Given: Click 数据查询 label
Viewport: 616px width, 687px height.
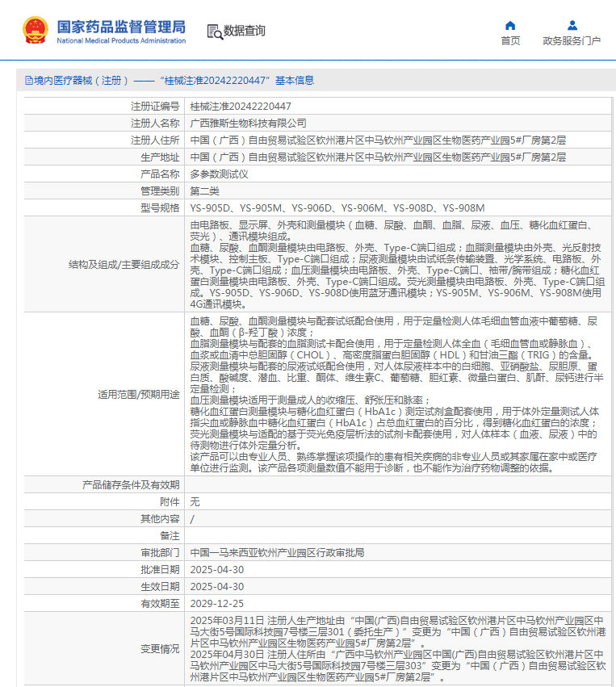Looking at the screenshot, I should [x=245, y=31].
